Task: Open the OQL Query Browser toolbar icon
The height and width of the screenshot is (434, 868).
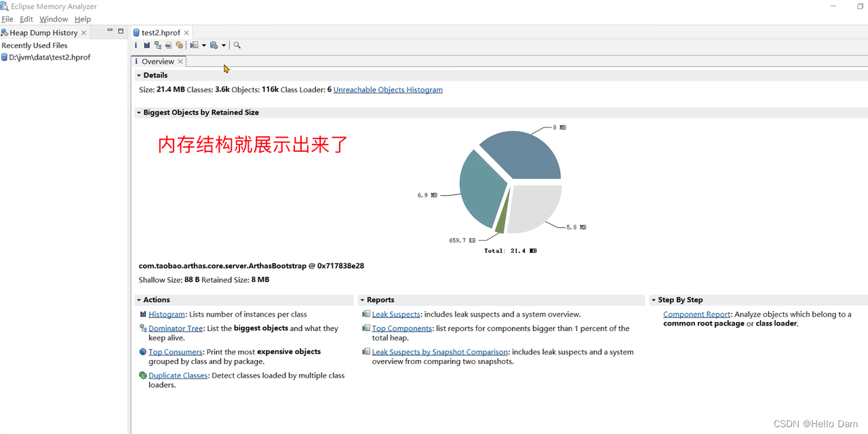Action: coord(168,45)
